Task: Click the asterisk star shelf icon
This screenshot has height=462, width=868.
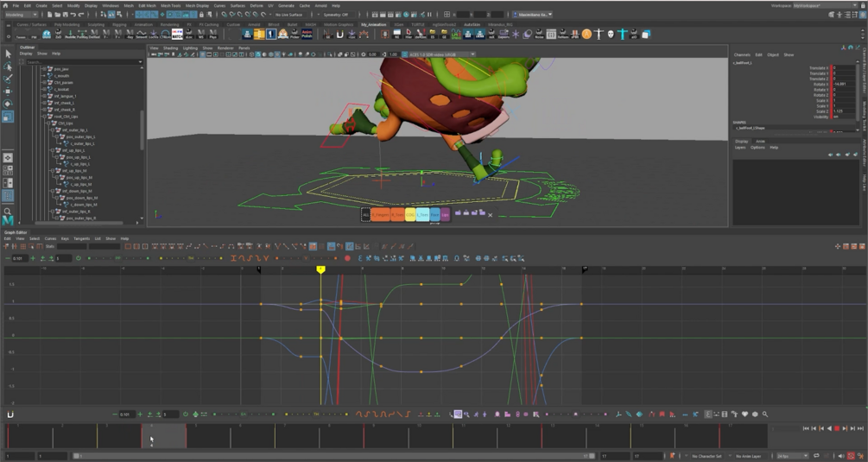Action: click(516, 35)
